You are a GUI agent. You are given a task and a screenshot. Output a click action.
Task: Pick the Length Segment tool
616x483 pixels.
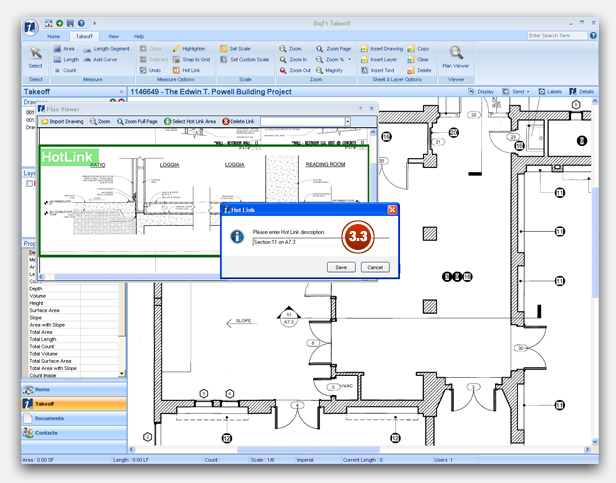coord(106,49)
